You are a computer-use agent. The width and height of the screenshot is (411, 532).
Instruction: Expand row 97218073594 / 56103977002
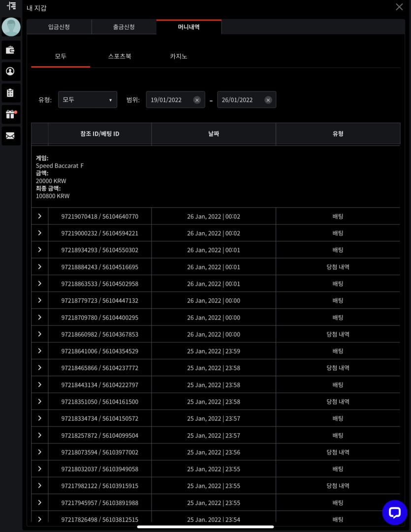coord(40,452)
